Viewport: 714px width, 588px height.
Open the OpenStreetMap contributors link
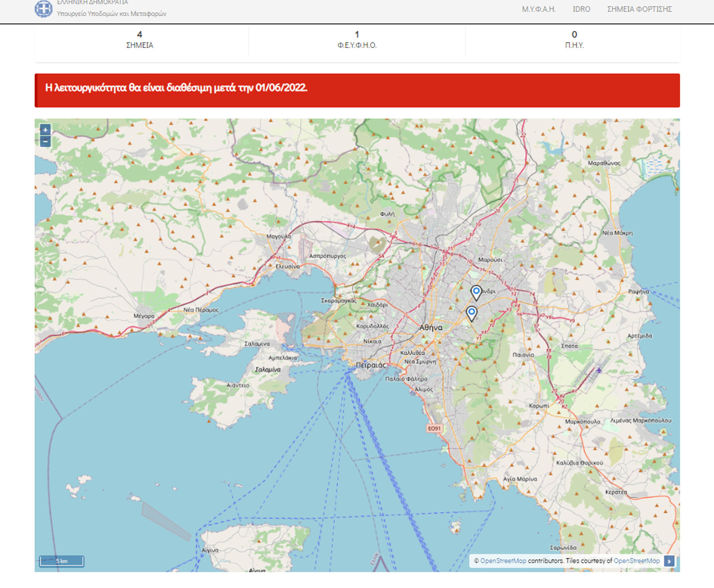[503, 561]
